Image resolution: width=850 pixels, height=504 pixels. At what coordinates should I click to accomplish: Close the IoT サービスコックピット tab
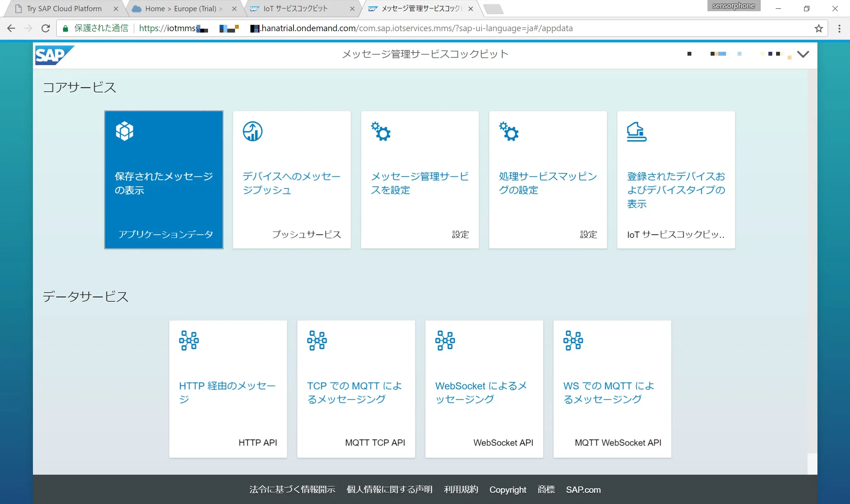click(x=352, y=9)
